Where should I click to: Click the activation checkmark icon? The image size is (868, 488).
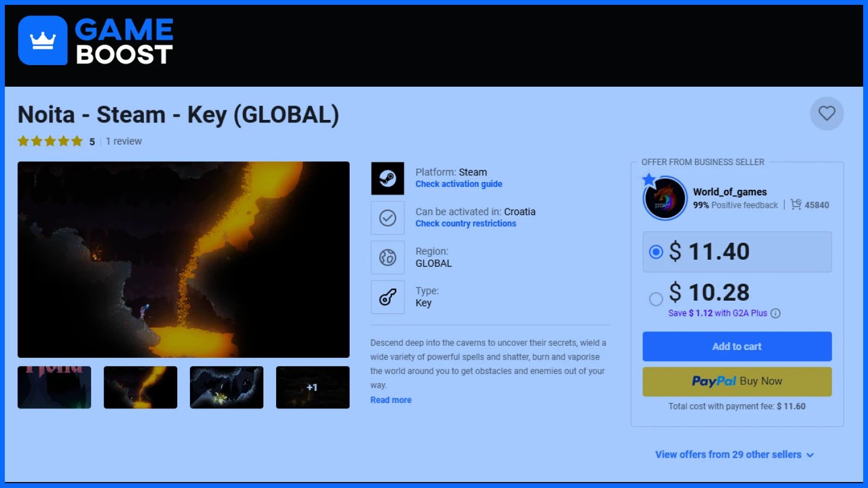tap(388, 218)
